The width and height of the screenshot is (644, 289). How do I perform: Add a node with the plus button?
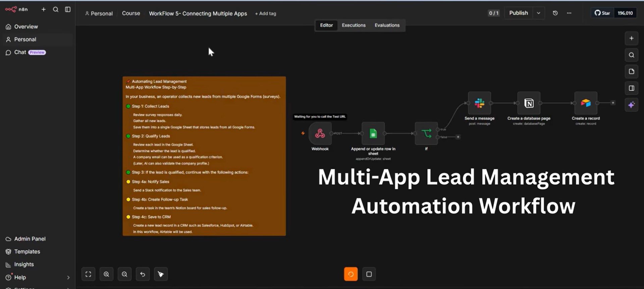[631, 38]
